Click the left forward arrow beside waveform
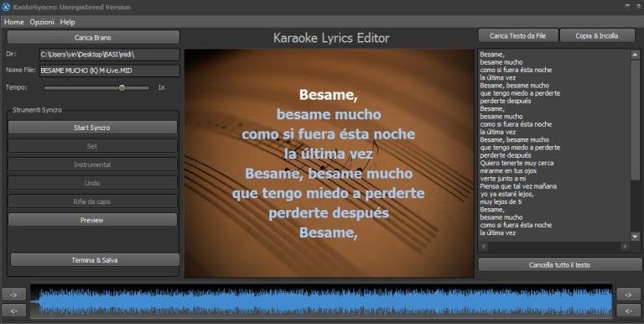Image resolution: width=644 pixels, height=324 pixels. coord(13,295)
